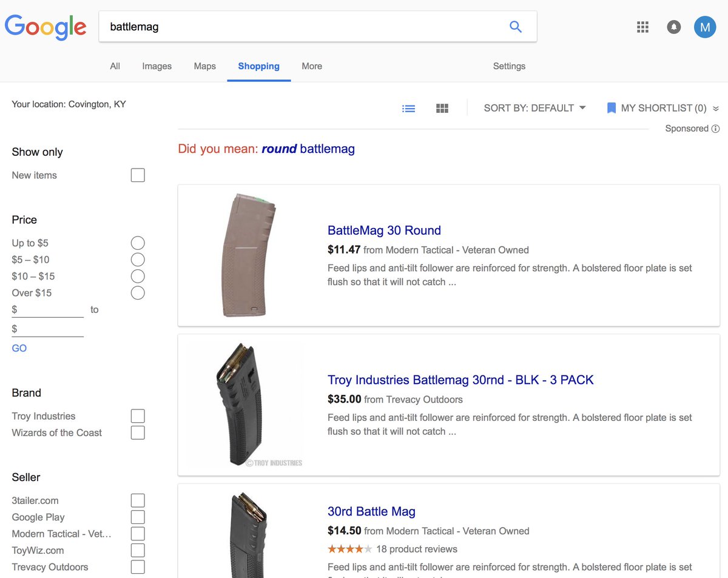Check the Trevacy Outdoors seller checkbox
This screenshot has height=578, width=728.
point(138,567)
